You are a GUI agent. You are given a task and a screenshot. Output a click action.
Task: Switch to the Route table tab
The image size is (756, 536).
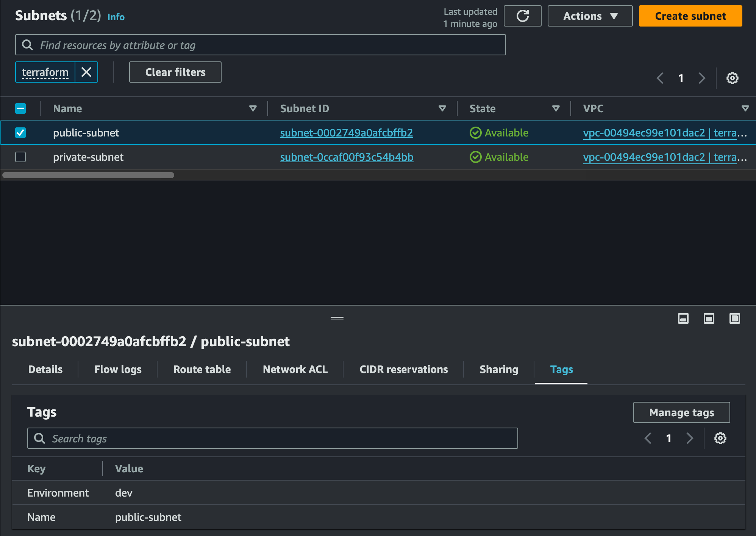[202, 369]
